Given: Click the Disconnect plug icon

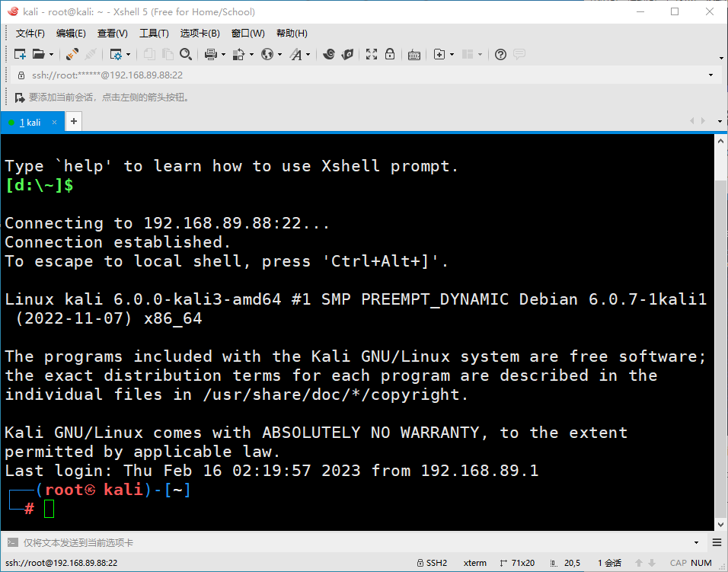Looking at the screenshot, I should 72,54.
